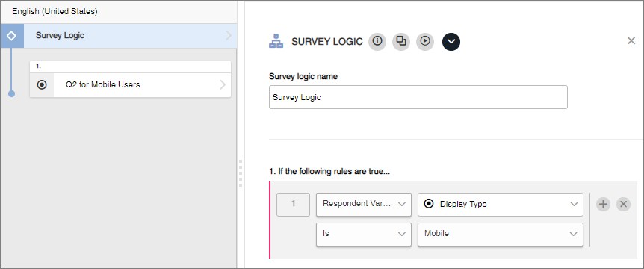Screen dimensions: 644x269
Task: Remove rule 1 with X icon
Action: (x=624, y=204)
